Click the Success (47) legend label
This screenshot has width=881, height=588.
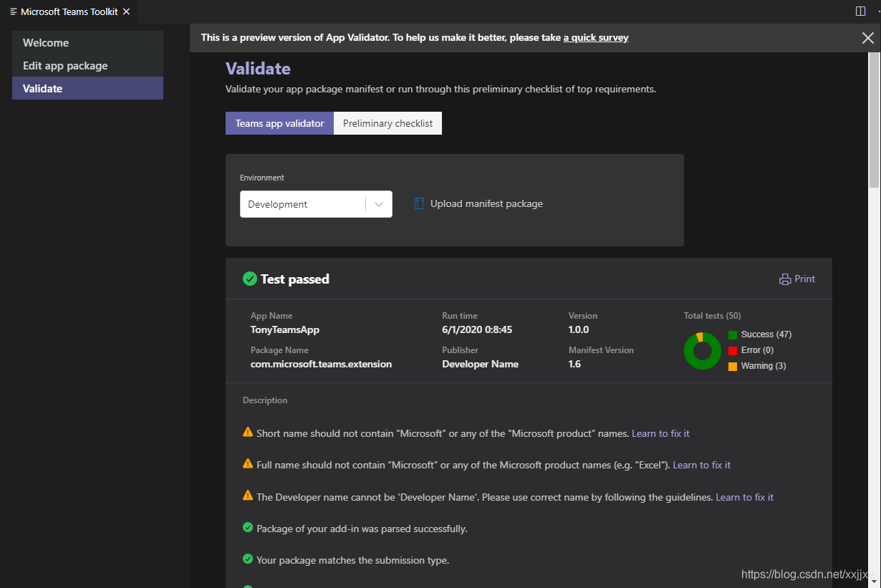point(766,334)
